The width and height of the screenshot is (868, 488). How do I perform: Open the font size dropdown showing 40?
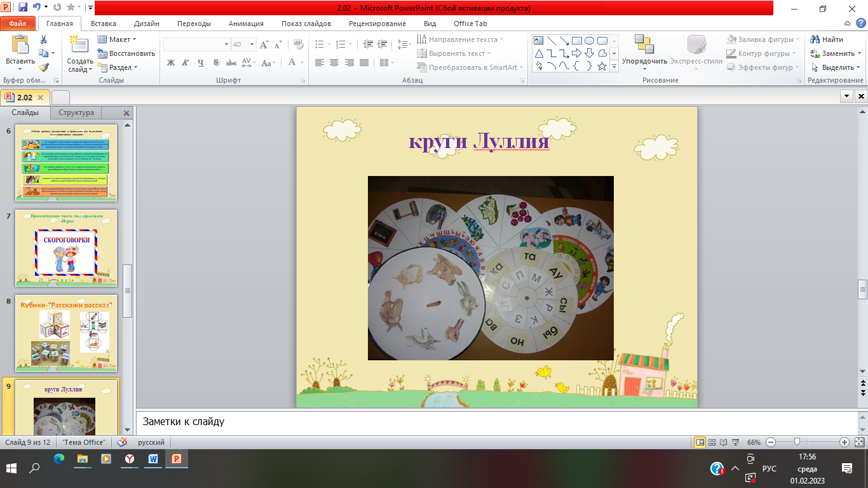point(252,44)
